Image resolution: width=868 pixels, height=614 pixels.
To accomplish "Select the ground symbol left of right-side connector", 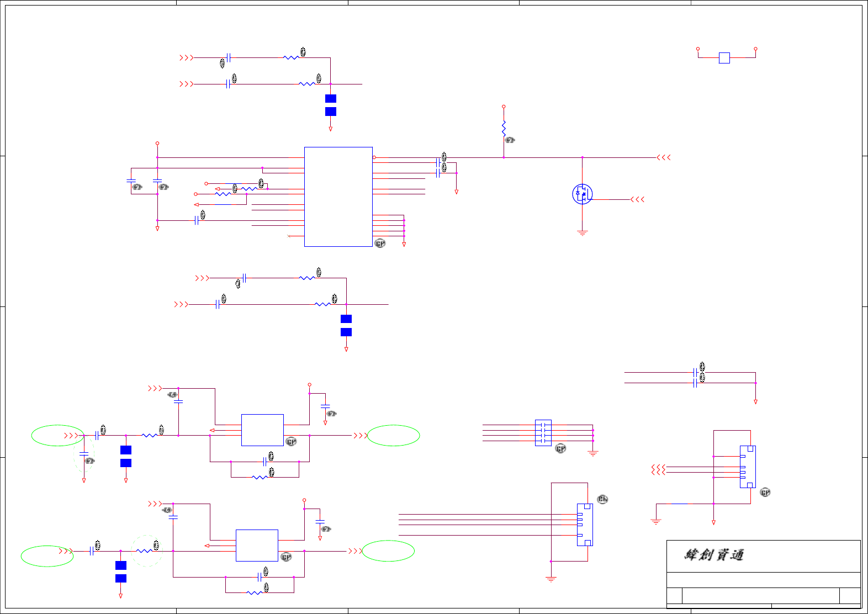I will tap(656, 521).
